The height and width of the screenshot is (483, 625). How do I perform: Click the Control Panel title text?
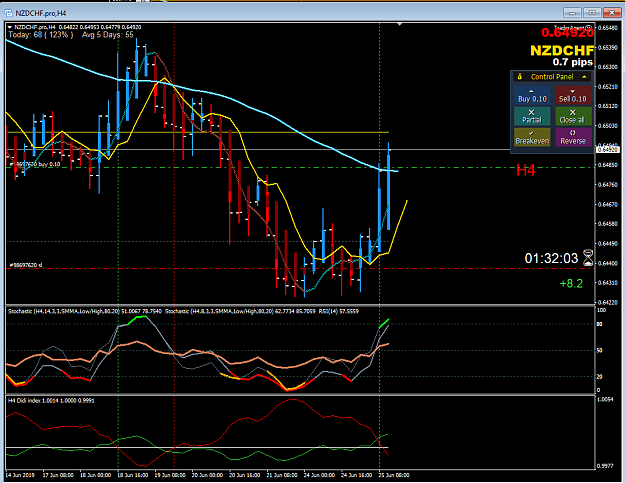point(552,77)
